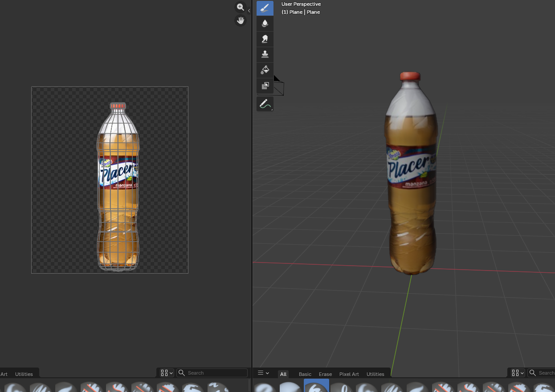Pick the highlighted brush thumbnail in viewport shelf

click(317, 385)
